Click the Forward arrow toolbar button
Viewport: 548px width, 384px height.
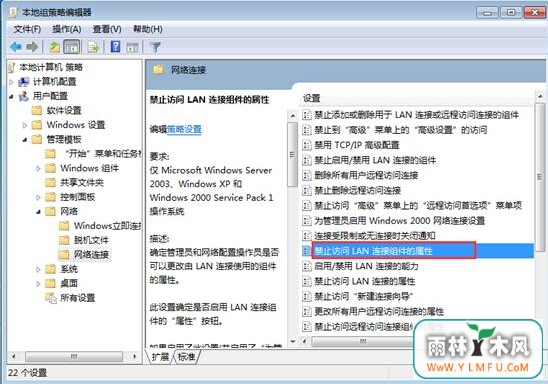[33, 46]
